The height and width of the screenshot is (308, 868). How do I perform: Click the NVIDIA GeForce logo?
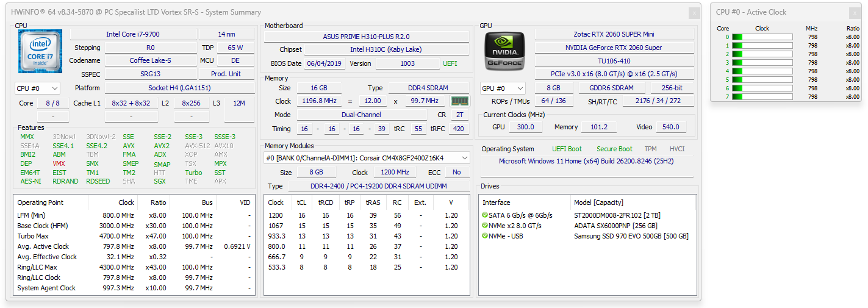[x=504, y=51]
